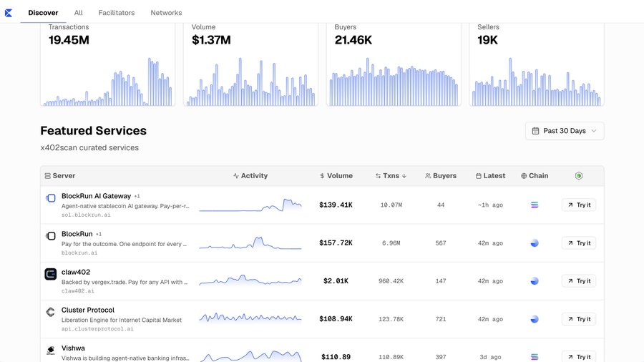Open the Past 30 Days dropdown

click(x=565, y=131)
